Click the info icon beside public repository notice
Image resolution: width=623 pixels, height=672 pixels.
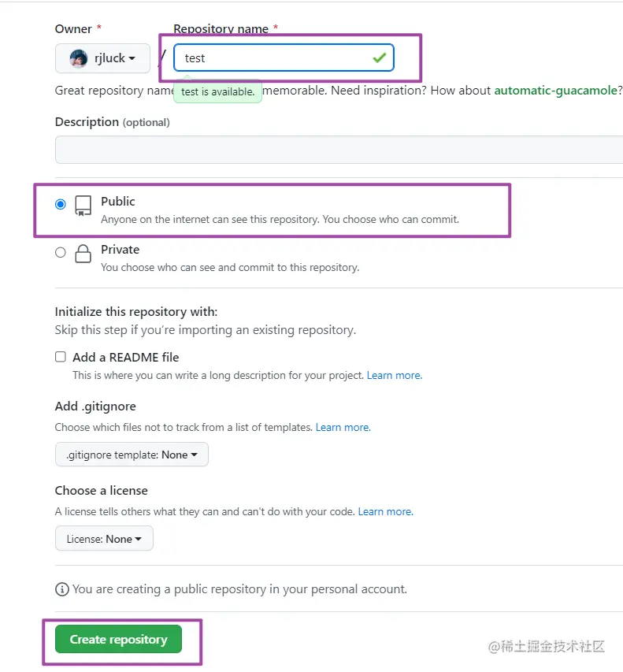[61, 588]
